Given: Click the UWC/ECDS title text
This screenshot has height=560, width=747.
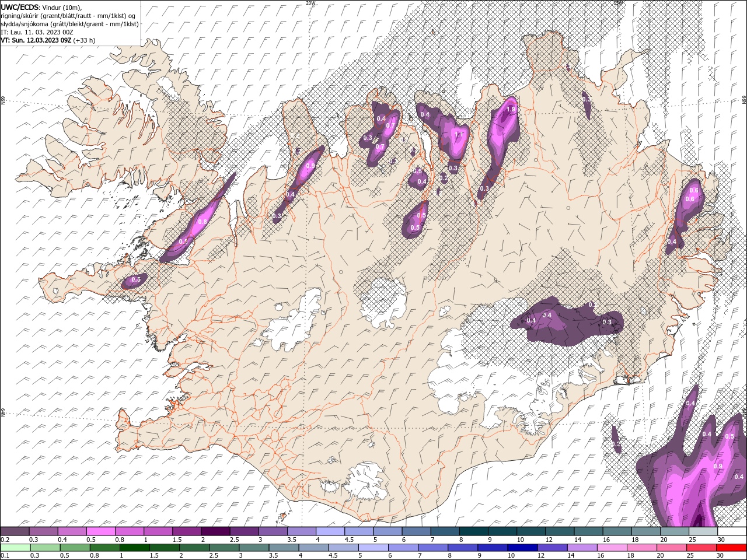Looking at the screenshot, I should [19, 6].
